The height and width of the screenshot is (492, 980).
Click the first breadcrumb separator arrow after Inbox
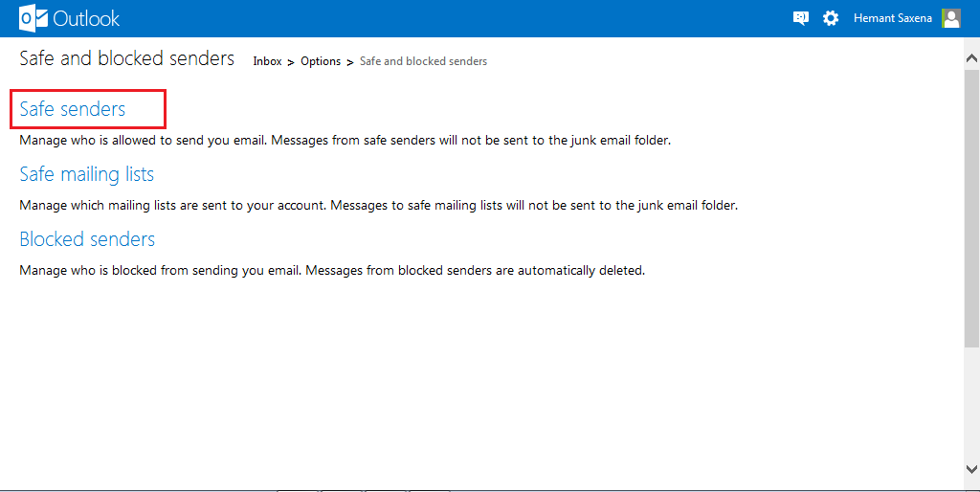click(291, 62)
